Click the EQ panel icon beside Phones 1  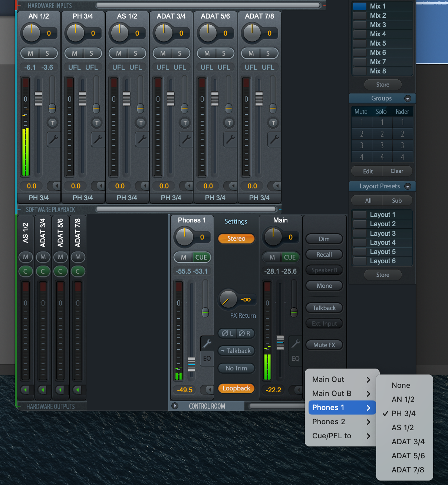tap(207, 359)
